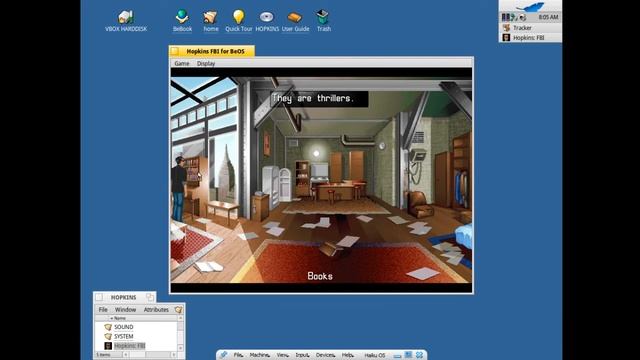Click close icon on VirtualBox mini toolbar
Image resolution: width=640 pixels, height=360 pixels.
point(419,355)
